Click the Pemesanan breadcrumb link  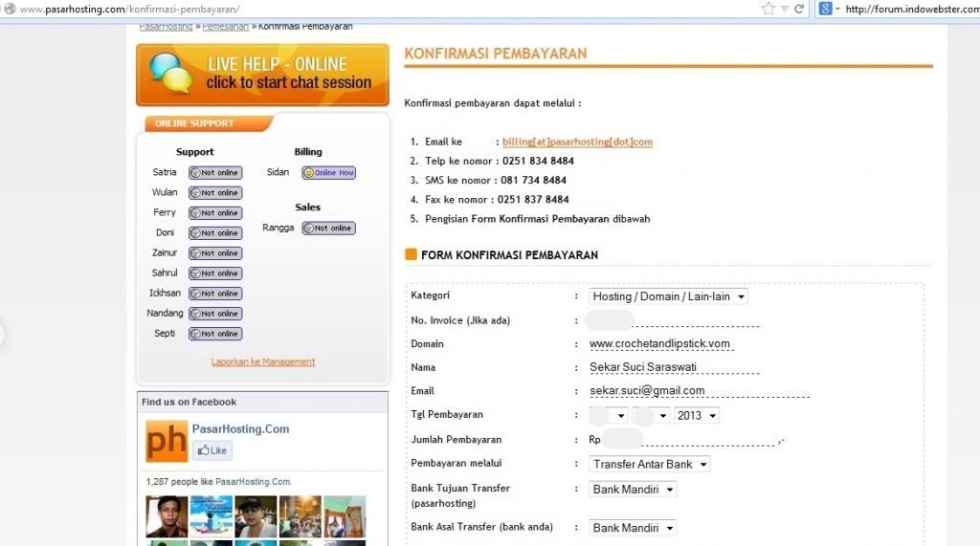223,26
